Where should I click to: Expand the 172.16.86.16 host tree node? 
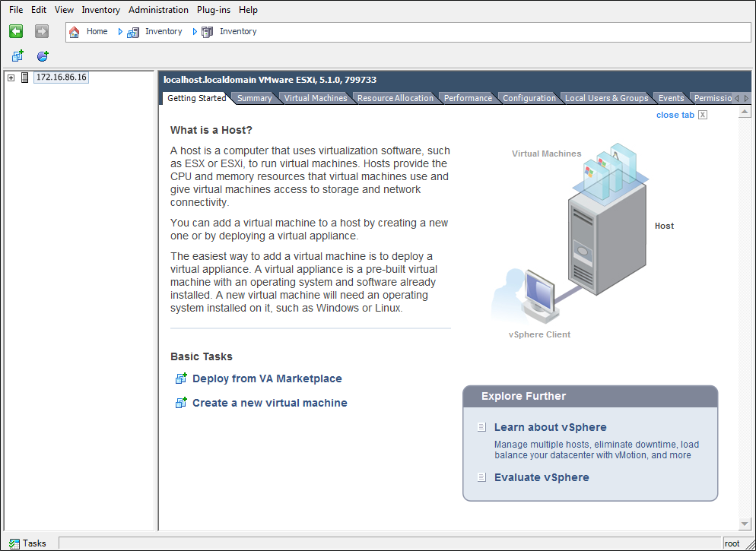(x=11, y=78)
